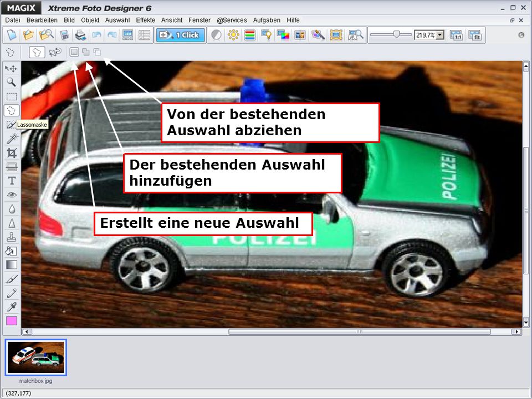Activate the highlighted lasso mode button

(x=37, y=52)
